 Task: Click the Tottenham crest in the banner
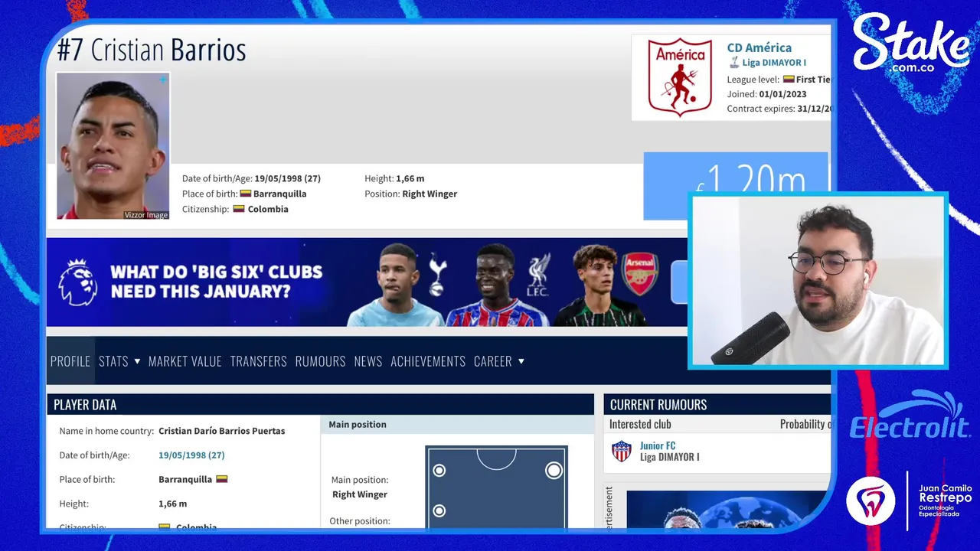click(x=436, y=276)
